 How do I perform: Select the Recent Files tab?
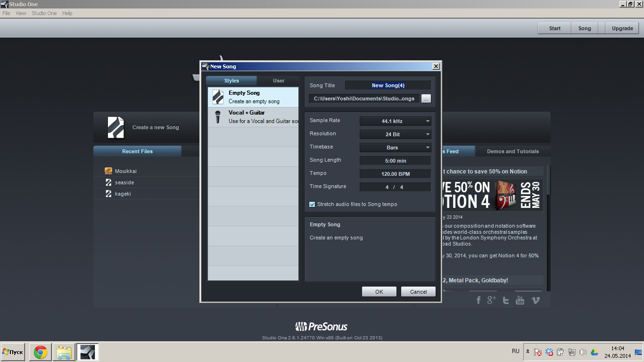[137, 151]
